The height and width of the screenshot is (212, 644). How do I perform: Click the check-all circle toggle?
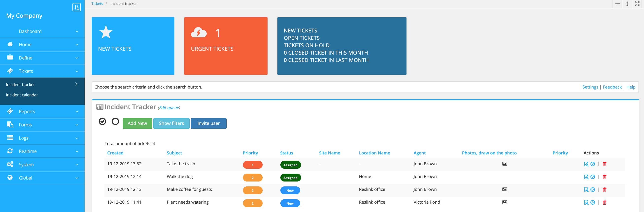(x=102, y=121)
